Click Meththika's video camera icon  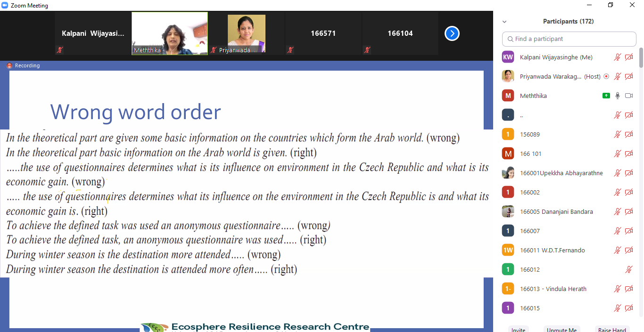pyautogui.click(x=629, y=96)
